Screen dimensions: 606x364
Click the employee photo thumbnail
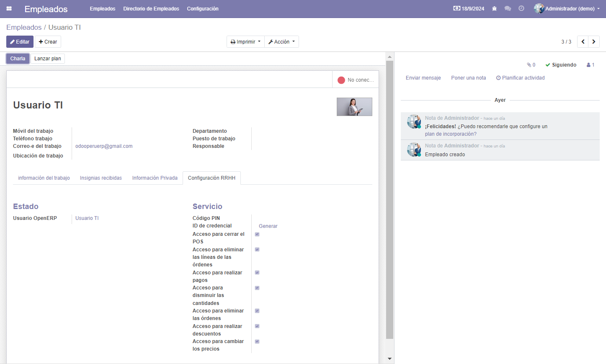[x=354, y=107]
